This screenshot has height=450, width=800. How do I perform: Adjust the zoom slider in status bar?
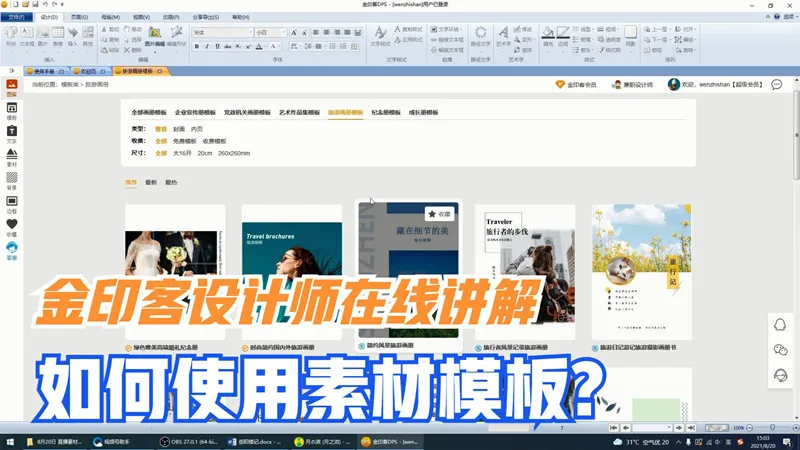click(x=772, y=428)
